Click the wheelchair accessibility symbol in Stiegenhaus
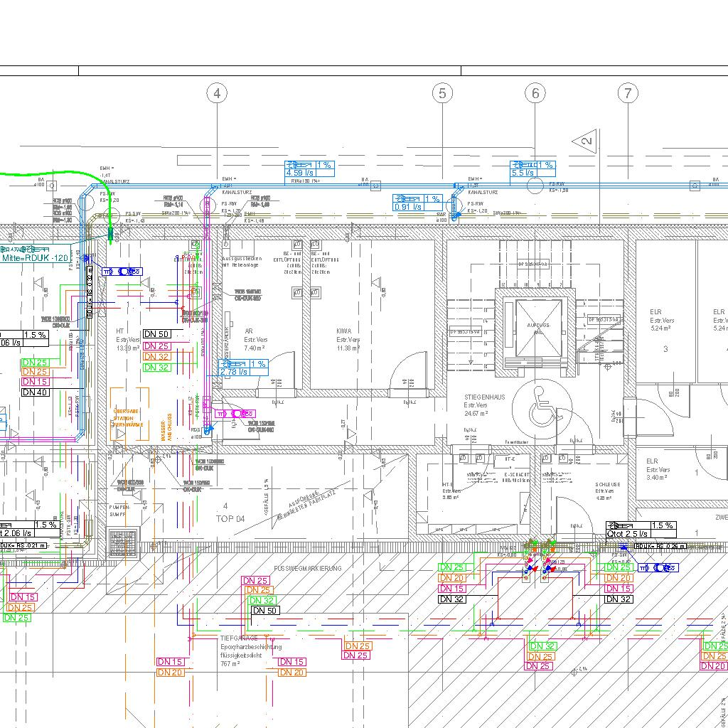This screenshot has height=728, width=728. coord(542,405)
